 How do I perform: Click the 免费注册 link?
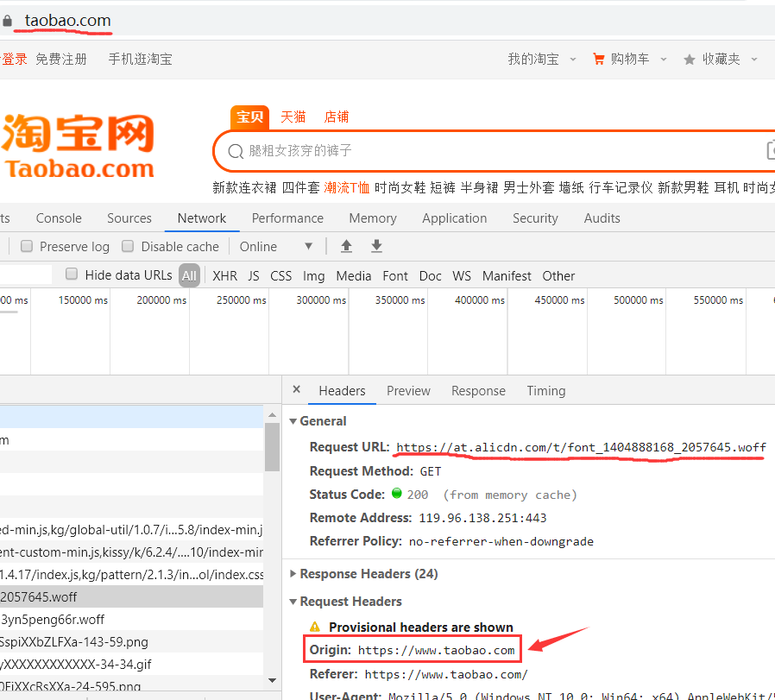click(61, 60)
